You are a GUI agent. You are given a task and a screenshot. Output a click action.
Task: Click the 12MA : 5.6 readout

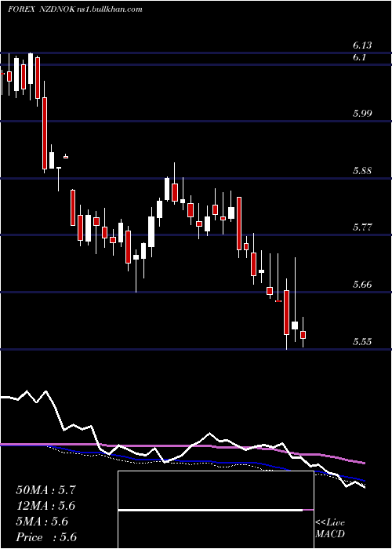[x=45, y=506]
